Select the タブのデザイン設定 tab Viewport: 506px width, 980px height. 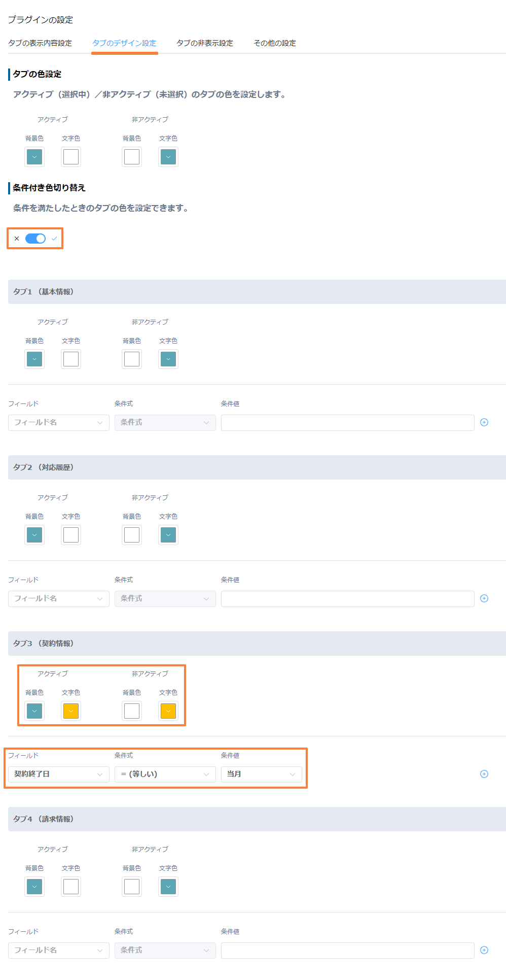[124, 43]
